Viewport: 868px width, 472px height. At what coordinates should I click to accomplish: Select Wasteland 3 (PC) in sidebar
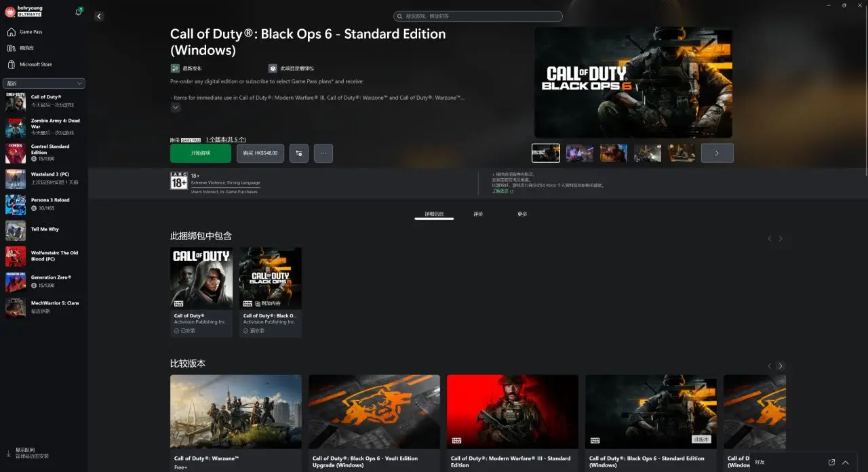[x=43, y=179]
